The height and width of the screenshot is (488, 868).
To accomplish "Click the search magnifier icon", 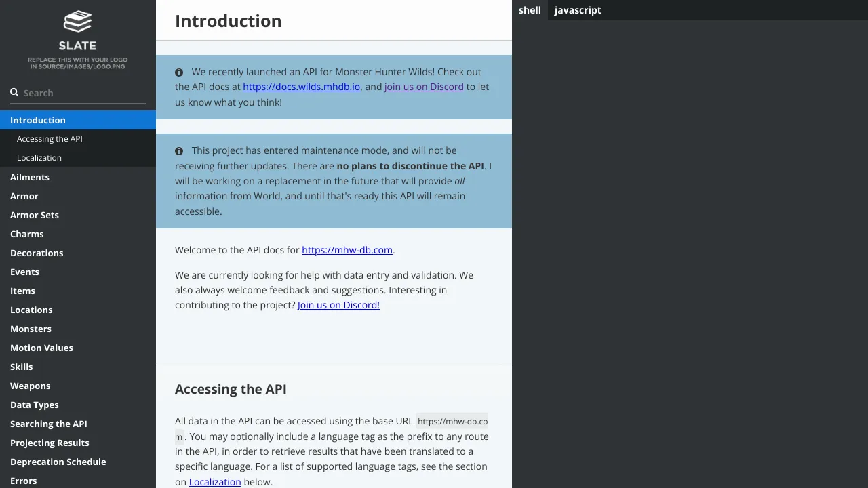I will click(x=14, y=92).
